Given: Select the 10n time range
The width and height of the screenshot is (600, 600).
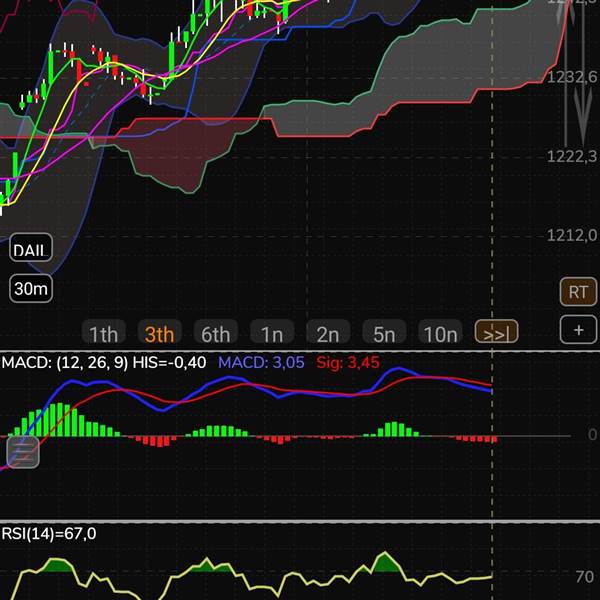Looking at the screenshot, I should 441,331.
